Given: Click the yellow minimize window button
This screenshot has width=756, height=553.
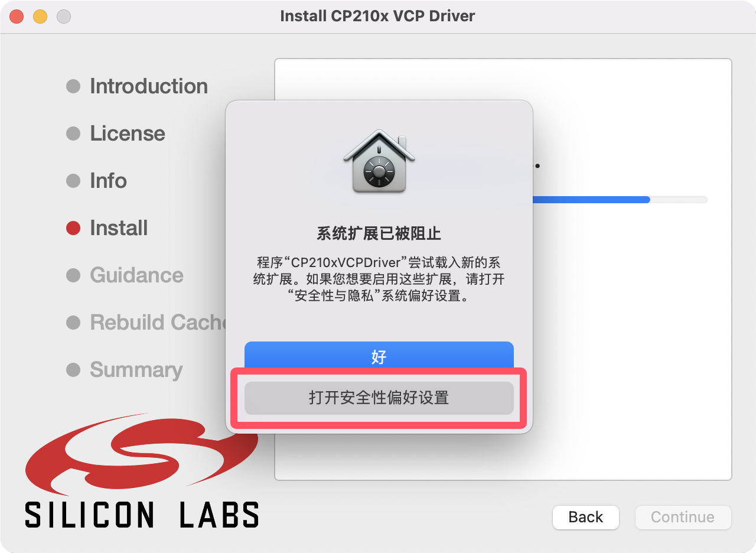Looking at the screenshot, I should (40, 17).
